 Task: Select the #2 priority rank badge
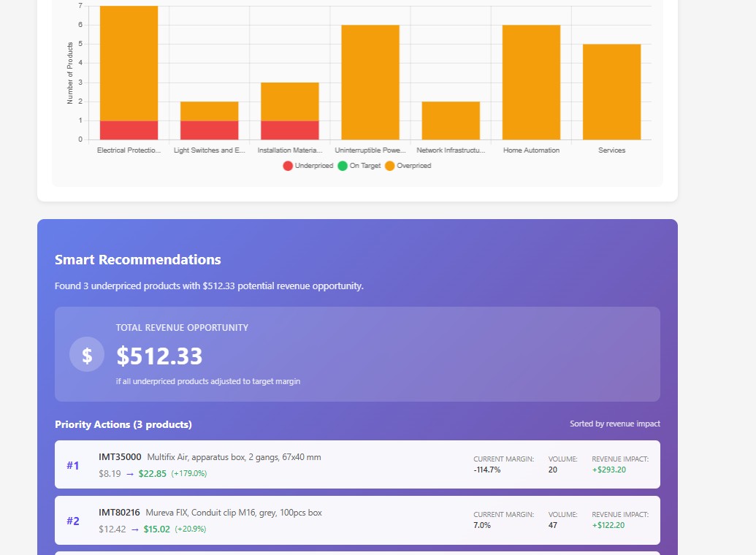[x=73, y=521]
